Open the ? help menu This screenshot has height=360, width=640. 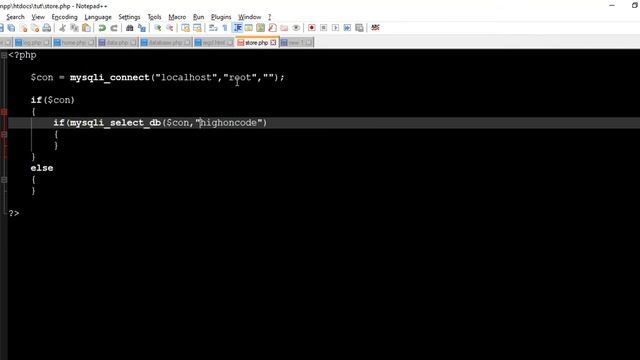269,17
